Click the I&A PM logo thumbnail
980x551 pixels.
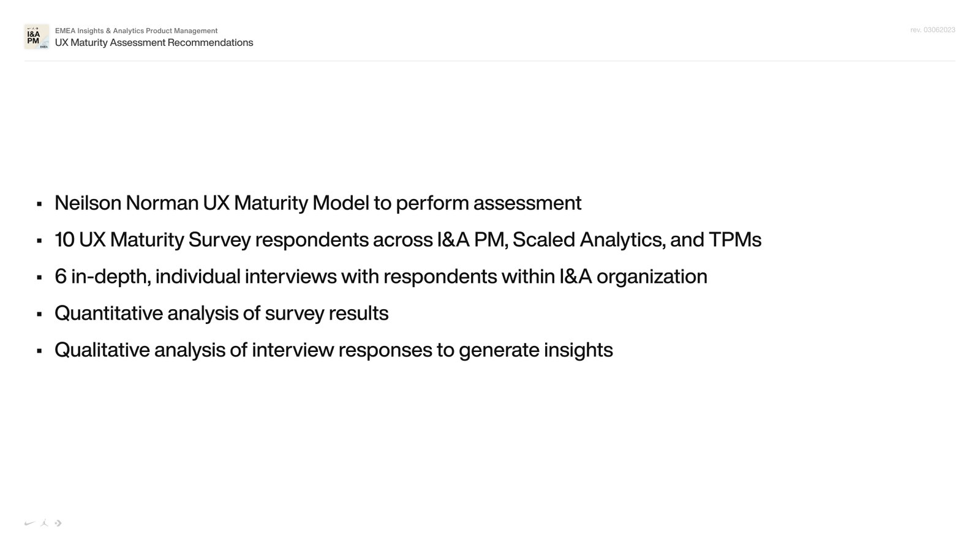point(36,37)
